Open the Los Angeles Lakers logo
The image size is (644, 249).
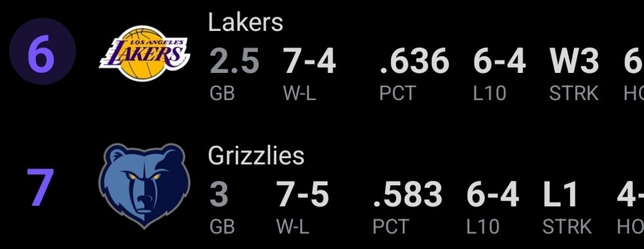click(x=144, y=54)
